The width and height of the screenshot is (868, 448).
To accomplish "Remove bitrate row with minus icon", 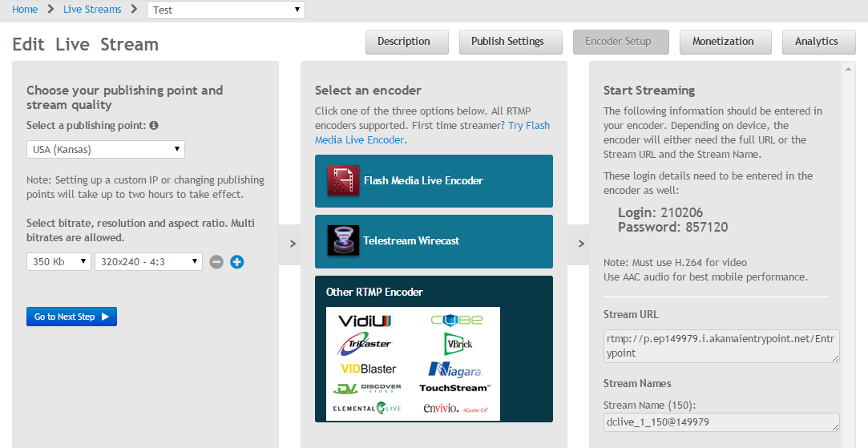I will (216, 262).
